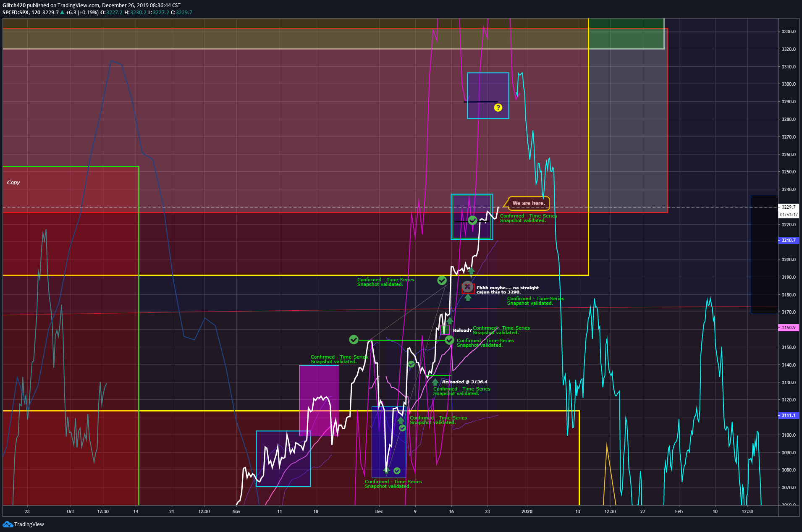The image size is (802, 532).
Task: Click the 'Reload?' annotation text
Action: 462,330
